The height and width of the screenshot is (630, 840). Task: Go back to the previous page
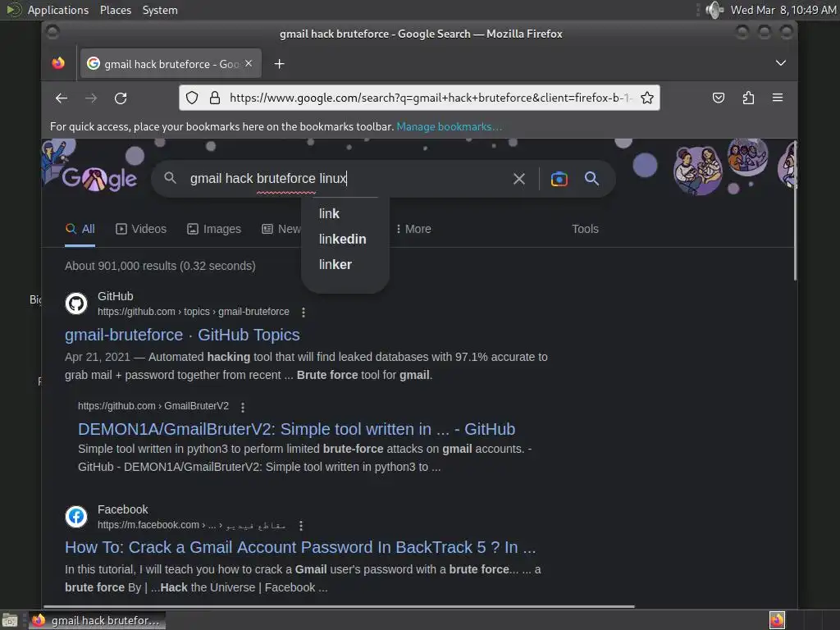tap(61, 98)
